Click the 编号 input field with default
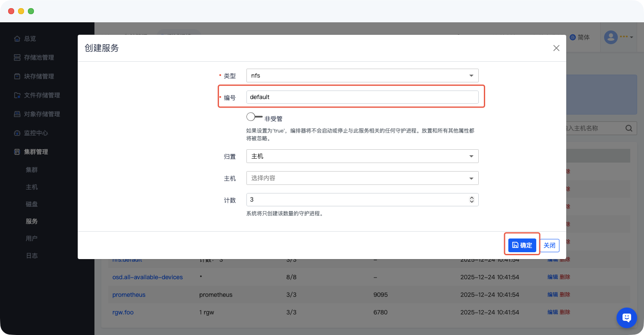This screenshot has width=644, height=335. tap(362, 97)
